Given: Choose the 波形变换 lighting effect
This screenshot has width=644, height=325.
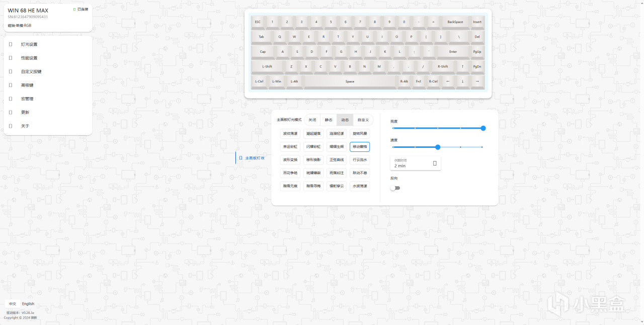Looking at the screenshot, I should click(x=290, y=160).
